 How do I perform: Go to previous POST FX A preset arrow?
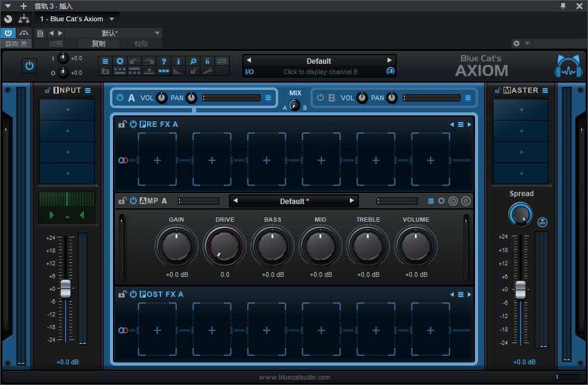point(452,295)
